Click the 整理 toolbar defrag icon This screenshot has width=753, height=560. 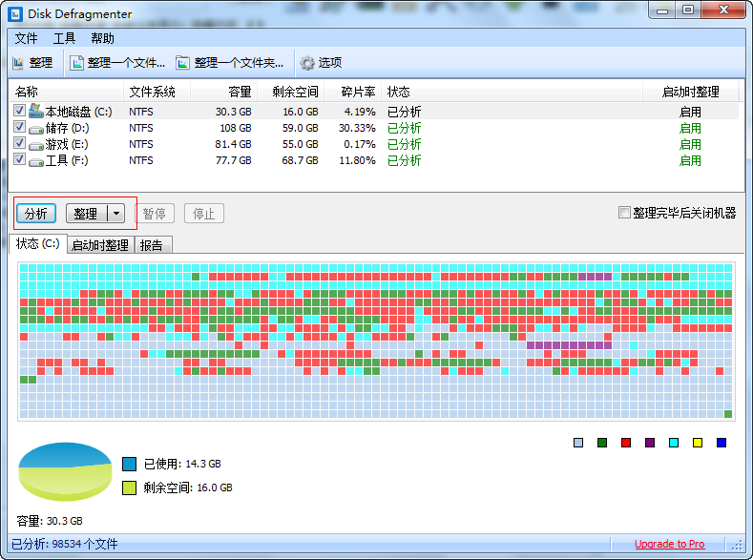coord(18,63)
